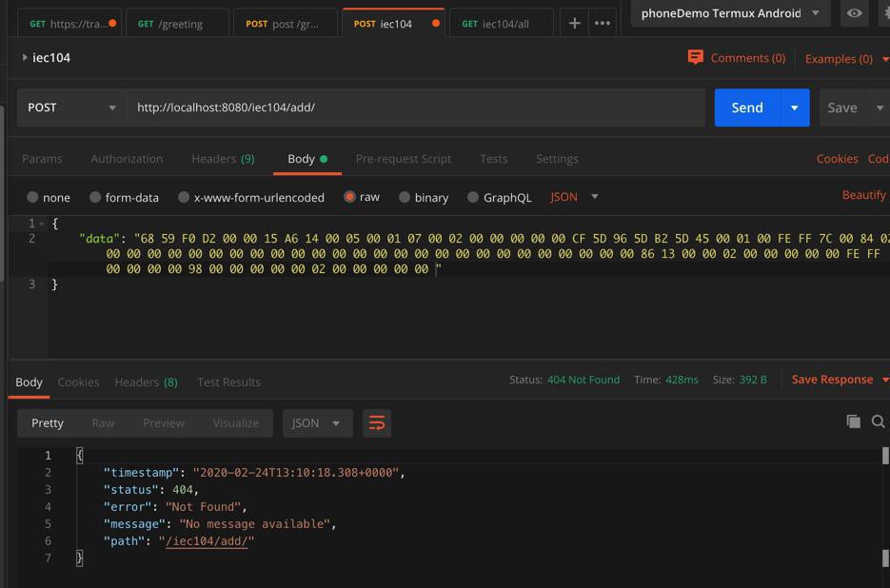Viewport: 890px width, 588px height.
Task: Open Comments speech bubble icon
Action: point(695,57)
